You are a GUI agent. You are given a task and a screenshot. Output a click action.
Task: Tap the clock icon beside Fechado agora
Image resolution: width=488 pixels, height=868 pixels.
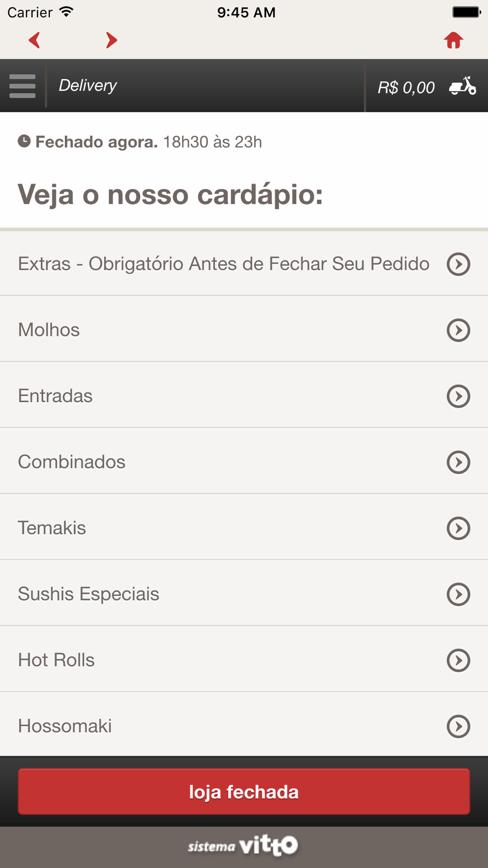click(24, 142)
